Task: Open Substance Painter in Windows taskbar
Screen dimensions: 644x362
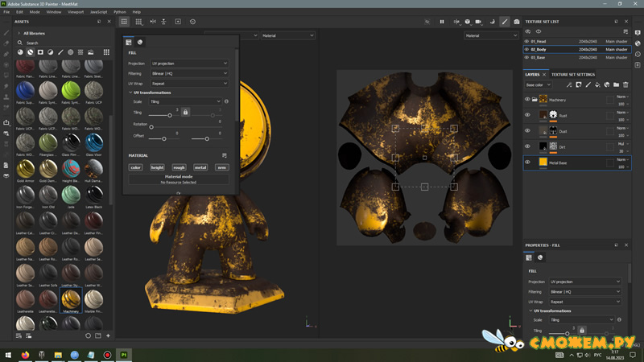Action: 124,355
